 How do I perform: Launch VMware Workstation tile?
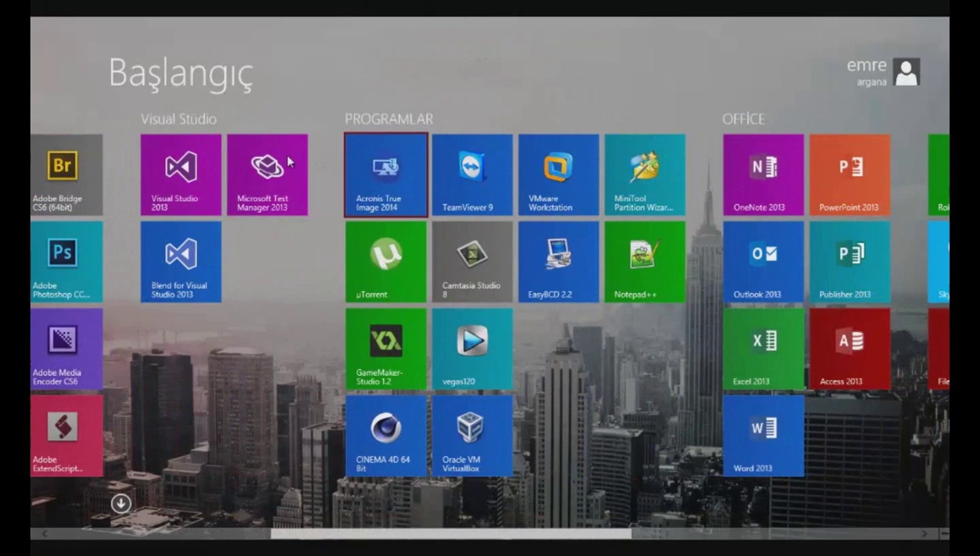(559, 175)
